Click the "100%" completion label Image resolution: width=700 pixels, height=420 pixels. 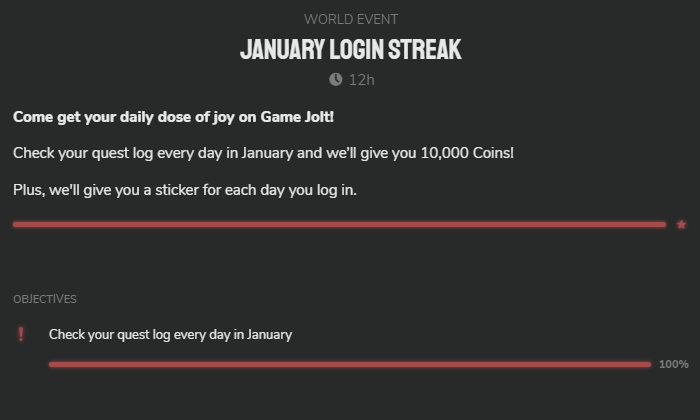(x=673, y=364)
